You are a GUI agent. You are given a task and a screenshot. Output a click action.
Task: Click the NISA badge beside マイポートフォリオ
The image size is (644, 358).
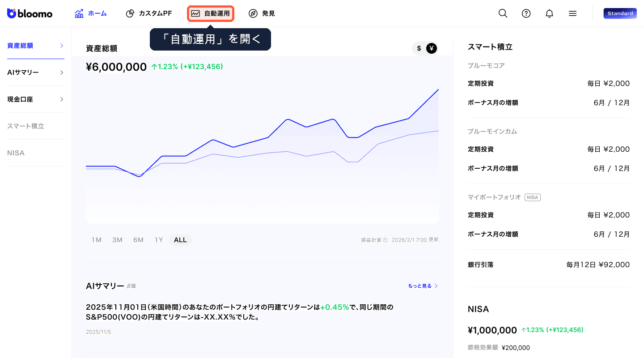pos(533,197)
